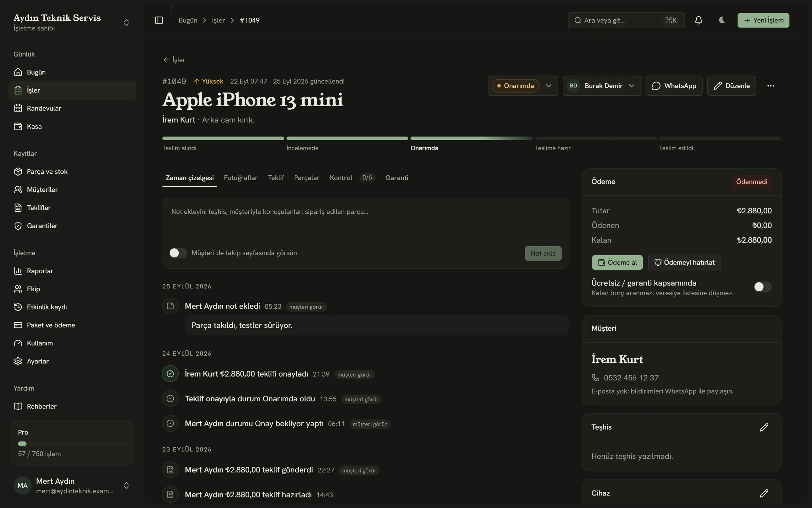Open Rehberler guides
The width and height of the screenshot is (812, 508).
pyautogui.click(x=72, y=406)
